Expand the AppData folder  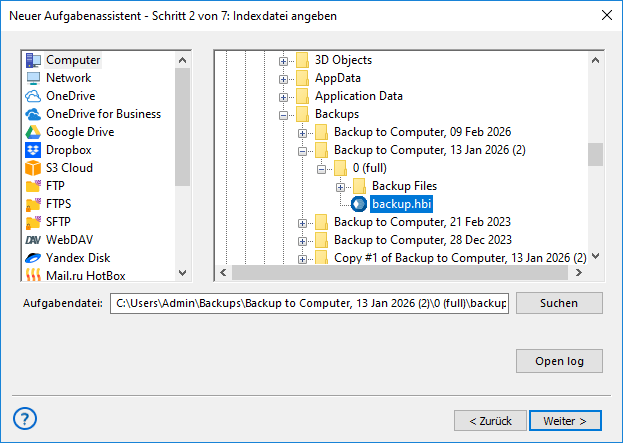pos(283,79)
